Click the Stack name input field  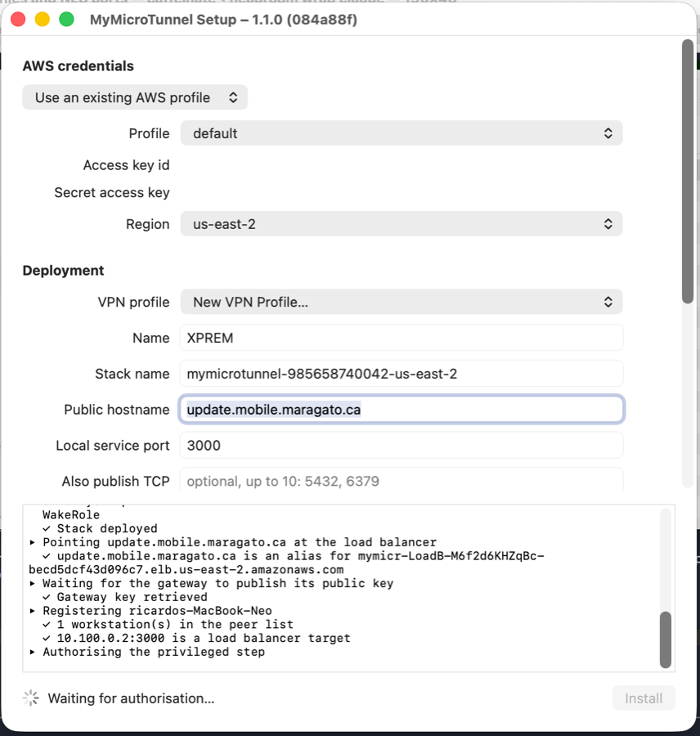tap(402, 374)
